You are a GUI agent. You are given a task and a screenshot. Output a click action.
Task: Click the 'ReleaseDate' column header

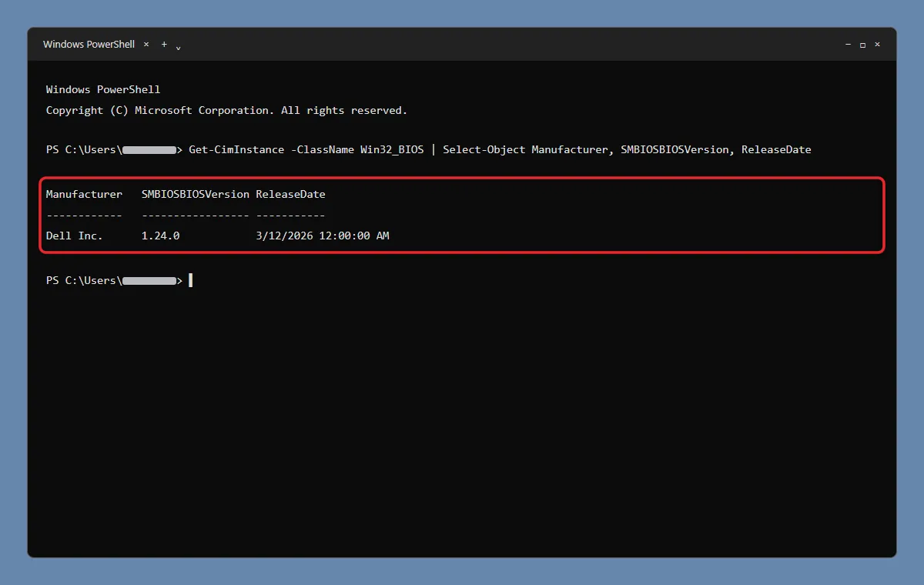[291, 194]
